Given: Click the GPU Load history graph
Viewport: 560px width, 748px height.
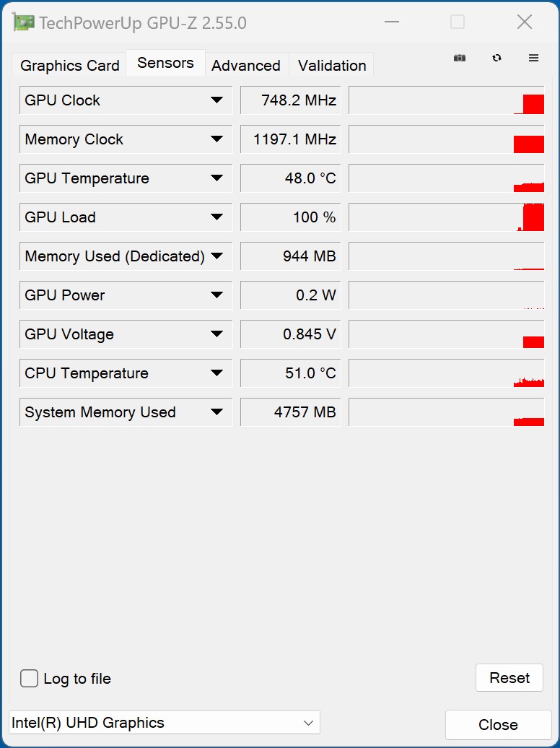Looking at the screenshot, I should (446, 217).
